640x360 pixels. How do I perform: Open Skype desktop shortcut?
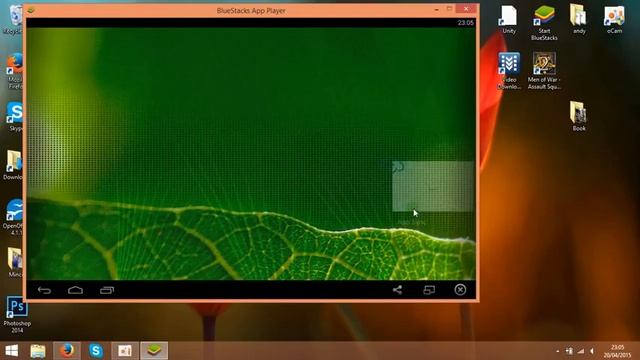point(16,117)
